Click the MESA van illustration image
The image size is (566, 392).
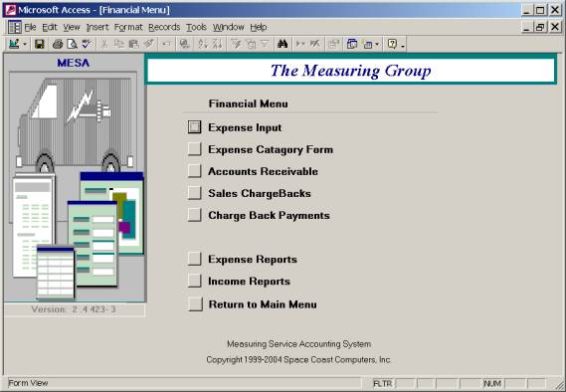click(x=75, y=185)
